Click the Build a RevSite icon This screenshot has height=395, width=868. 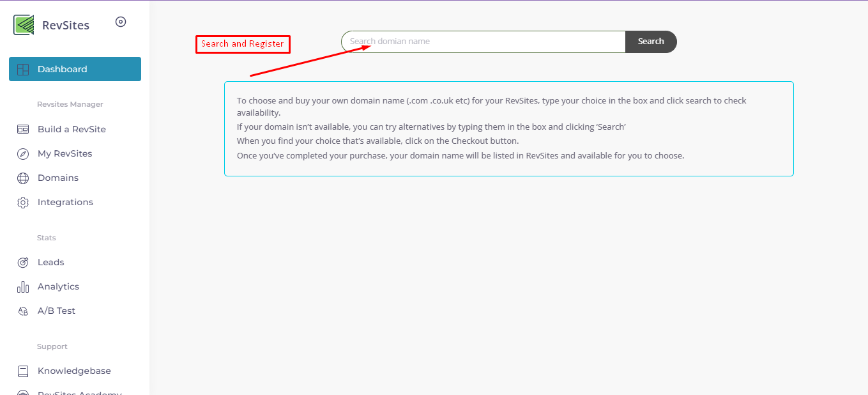[23, 129]
